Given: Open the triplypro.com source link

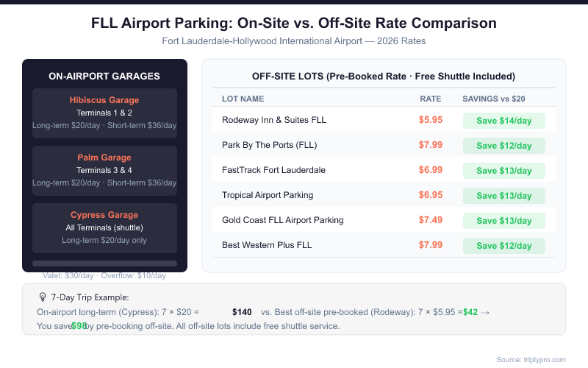Looking at the screenshot, I should [x=531, y=359].
